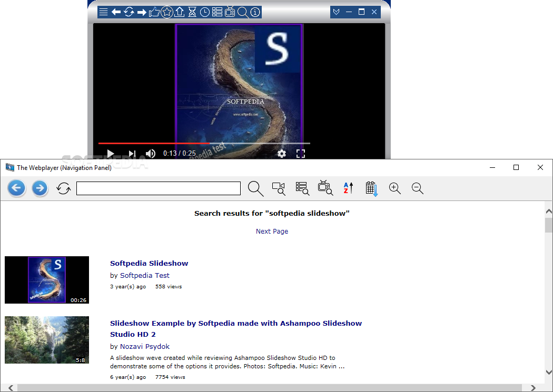Maximize the player window
The image size is (553, 392).
click(x=361, y=12)
